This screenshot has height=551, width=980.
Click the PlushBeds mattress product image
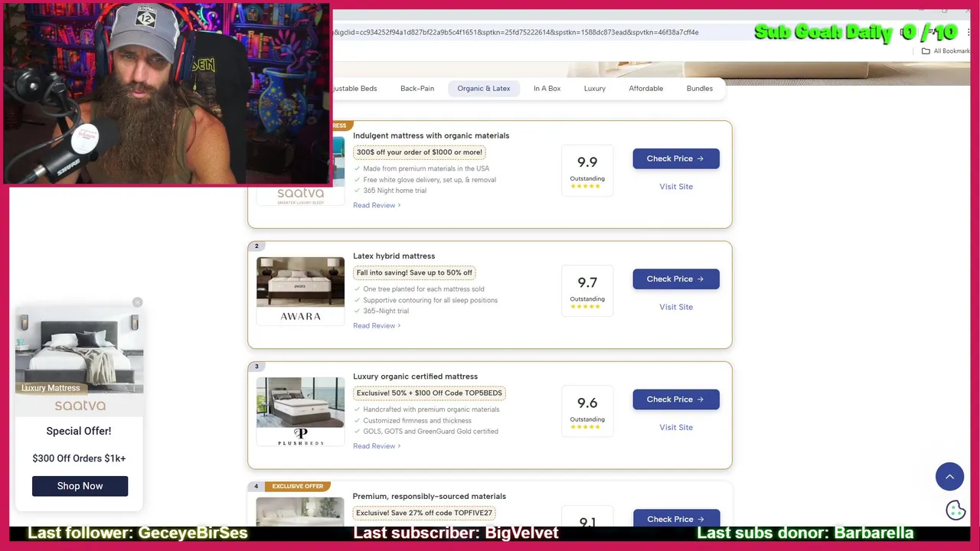300,402
